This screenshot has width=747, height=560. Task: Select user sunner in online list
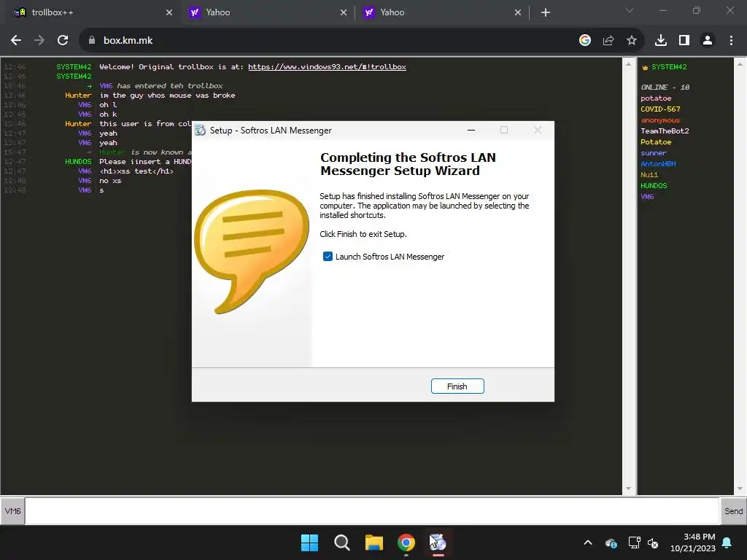pyautogui.click(x=653, y=153)
